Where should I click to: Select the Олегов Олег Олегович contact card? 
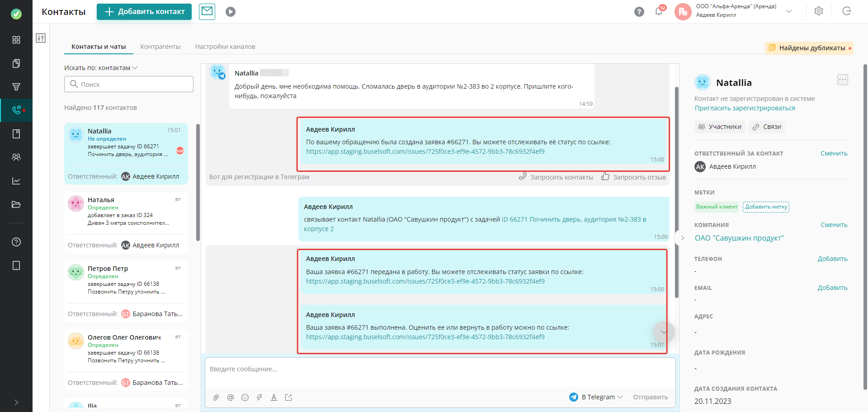click(126, 360)
